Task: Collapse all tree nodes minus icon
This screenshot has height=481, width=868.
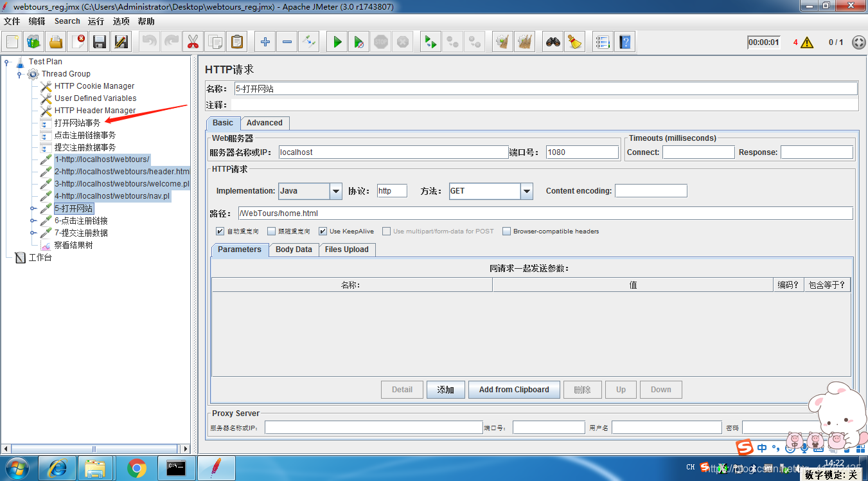Action: coord(287,42)
